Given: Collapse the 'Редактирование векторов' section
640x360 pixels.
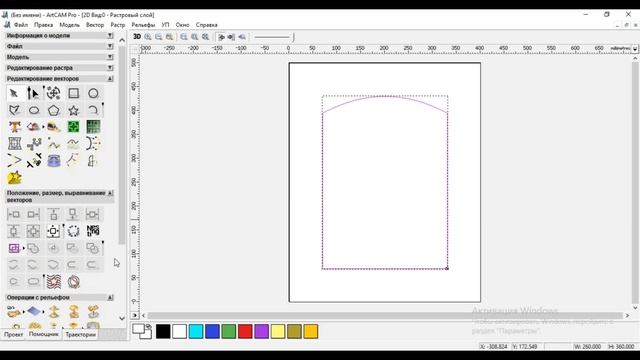Looking at the screenshot, I should pyautogui.click(x=110, y=78).
